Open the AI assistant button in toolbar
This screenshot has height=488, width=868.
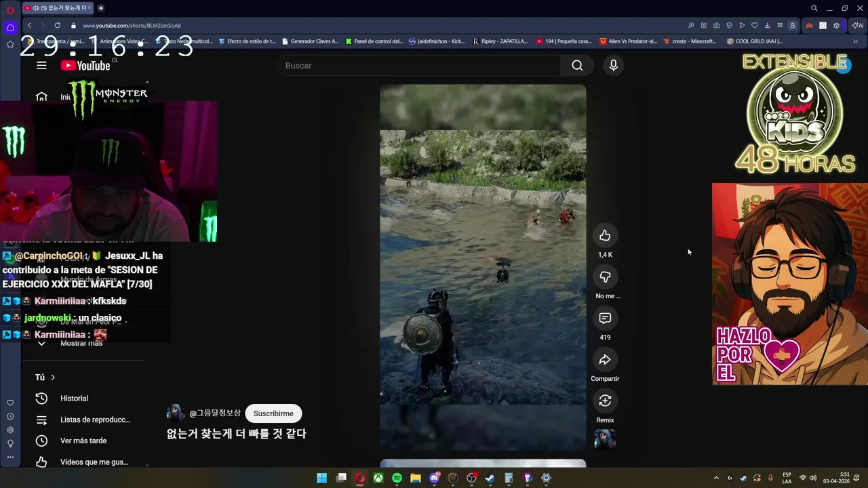pyautogui.click(x=858, y=25)
